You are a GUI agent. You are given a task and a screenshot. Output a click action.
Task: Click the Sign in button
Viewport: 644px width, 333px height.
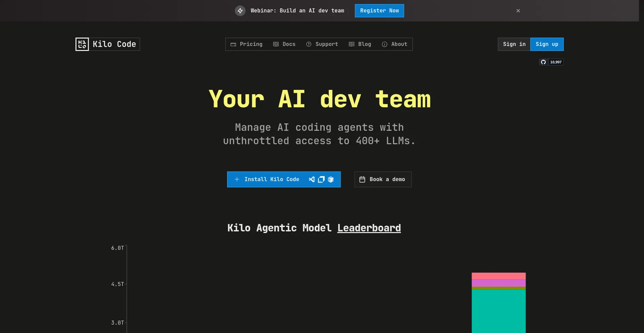[x=514, y=44]
